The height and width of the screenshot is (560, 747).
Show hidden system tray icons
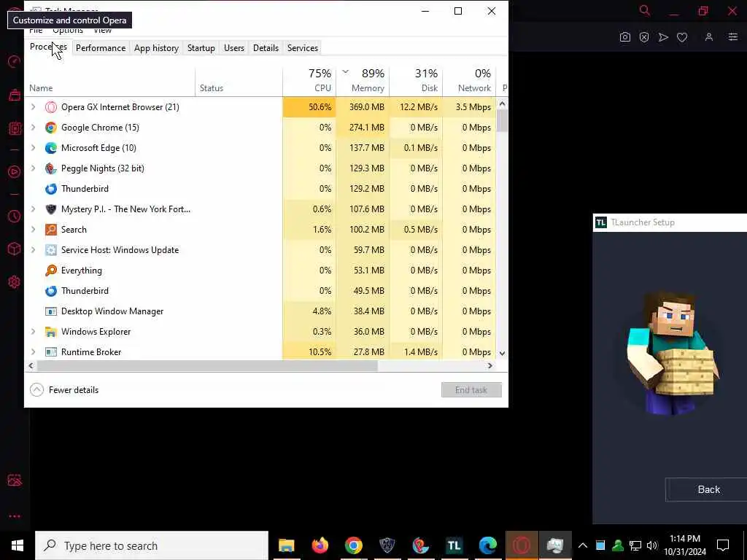click(583, 545)
